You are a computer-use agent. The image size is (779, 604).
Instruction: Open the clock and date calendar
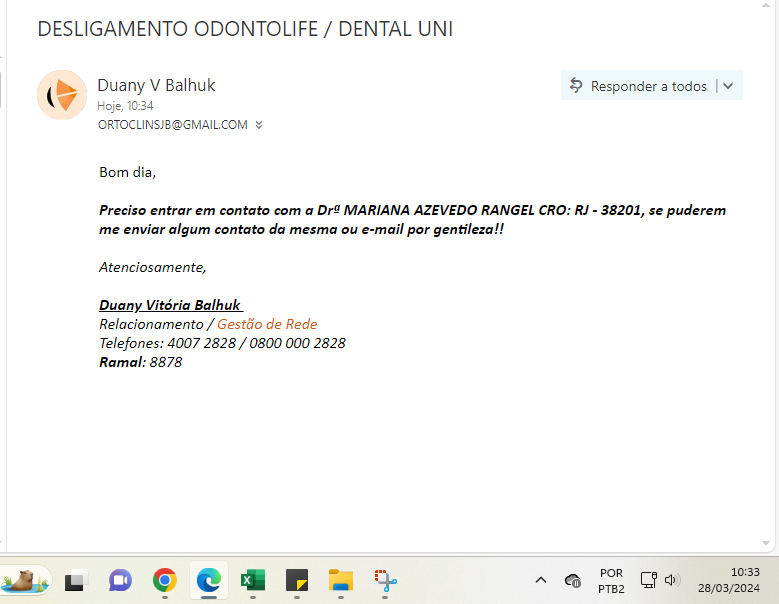click(731, 581)
